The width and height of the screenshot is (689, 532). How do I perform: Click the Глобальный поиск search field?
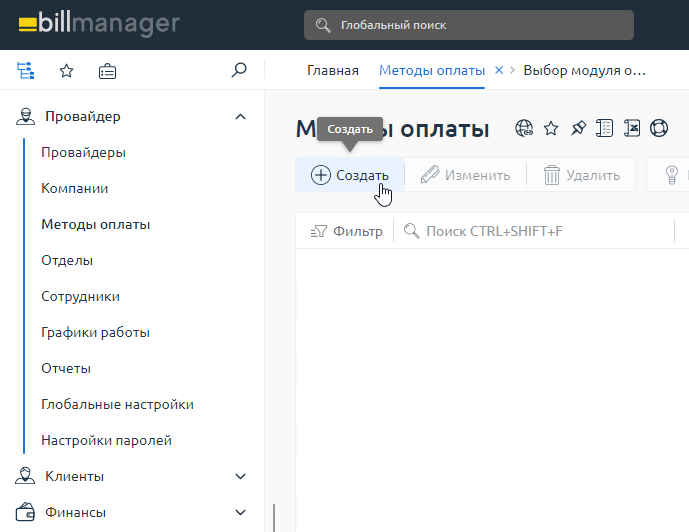(x=468, y=25)
